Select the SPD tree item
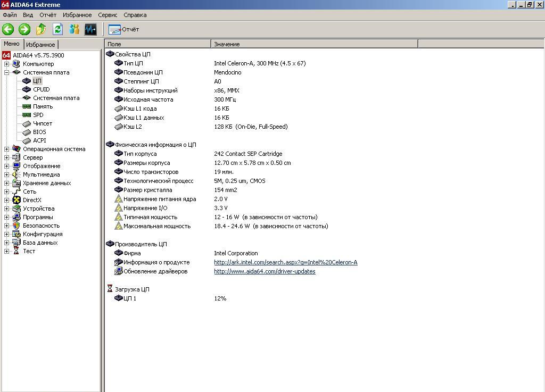 [38, 115]
